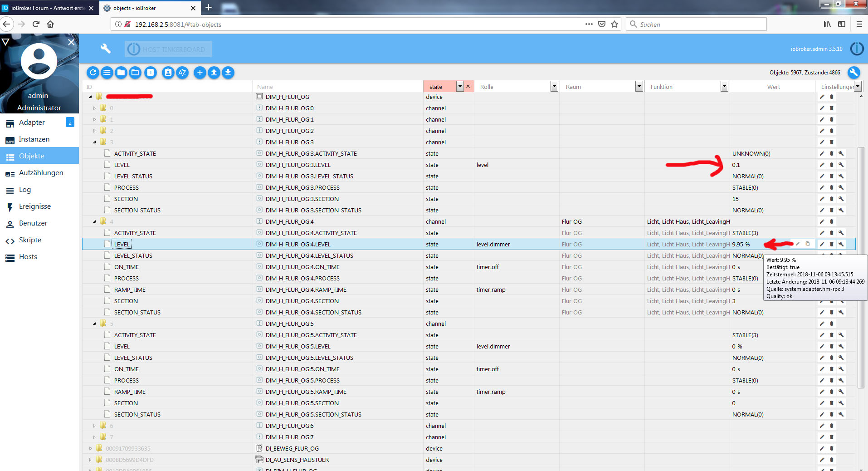Delete the DIM_H_FLUR_OG device object
The height and width of the screenshot is (471, 868).
(832, 97)
